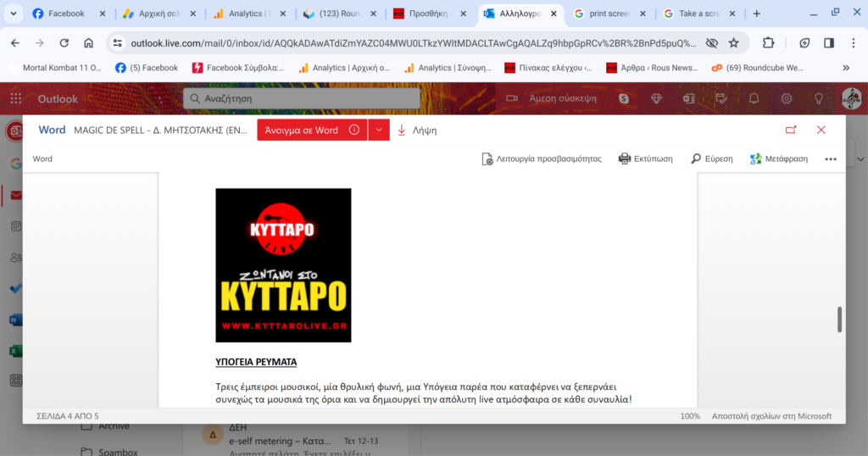Click the Kyttaro Live poster image
868x456 pixels.
point(283,265)
